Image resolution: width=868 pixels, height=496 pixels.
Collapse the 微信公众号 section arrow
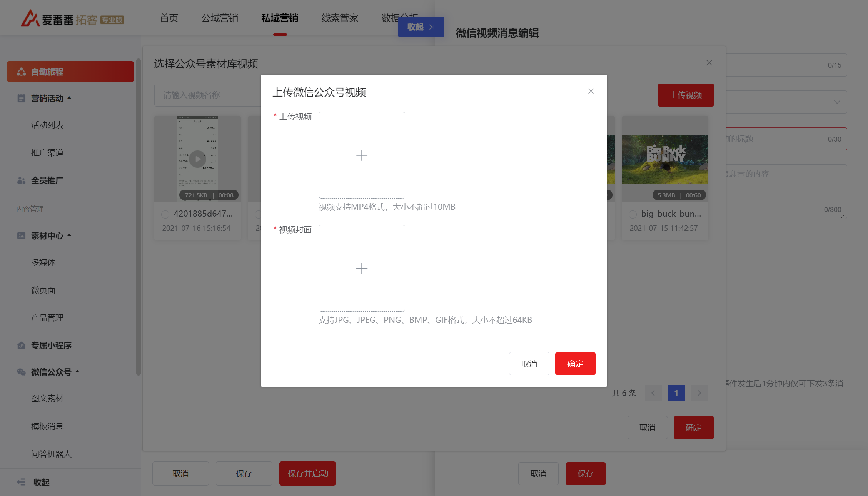tap(77, 371)
